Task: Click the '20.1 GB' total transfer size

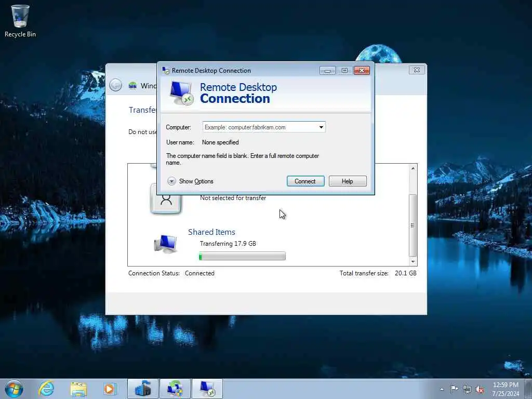Action: point(405,273)
